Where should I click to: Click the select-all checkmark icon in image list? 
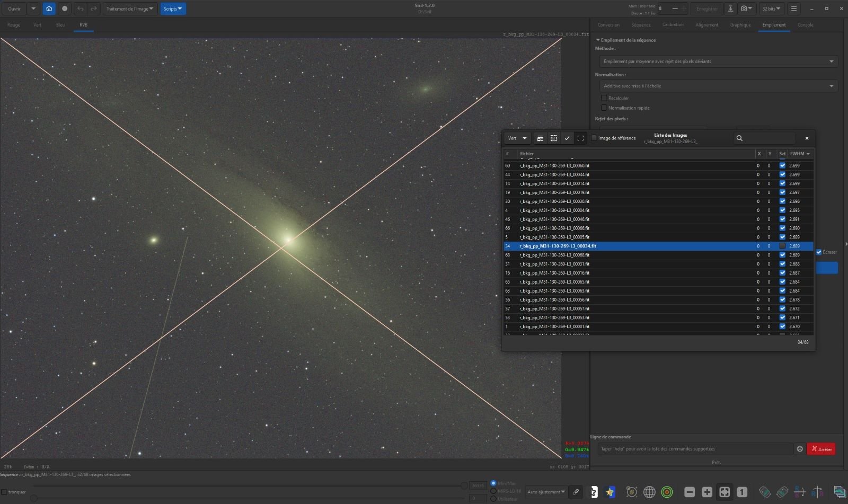pos(567,138)
